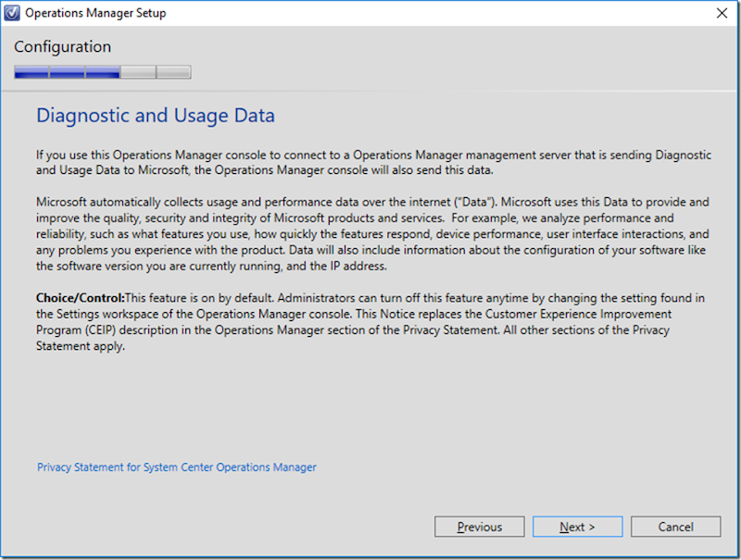
Task: Click the last, unfilled progress segment
Action: [173, 72]
